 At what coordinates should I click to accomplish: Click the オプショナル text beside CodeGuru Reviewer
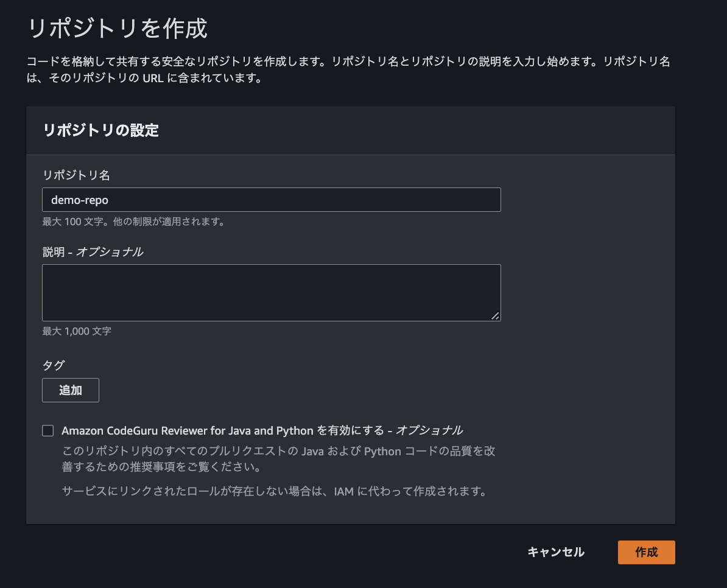[x=429, y=430]
